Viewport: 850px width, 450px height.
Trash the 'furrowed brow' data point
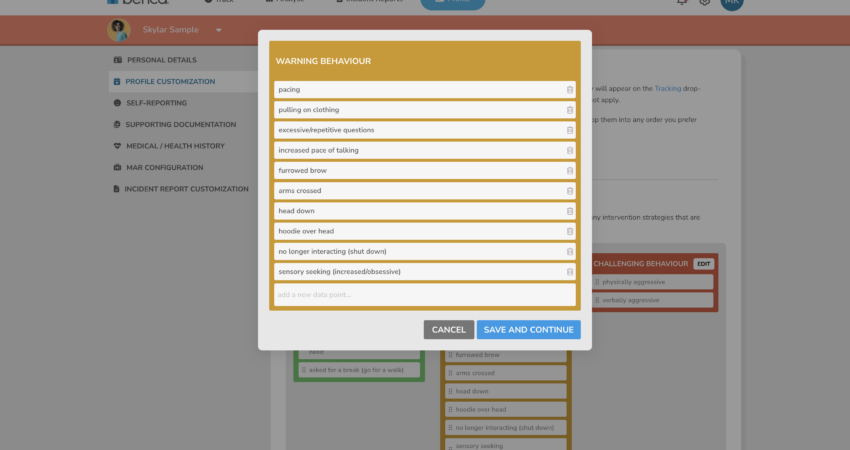570,171
